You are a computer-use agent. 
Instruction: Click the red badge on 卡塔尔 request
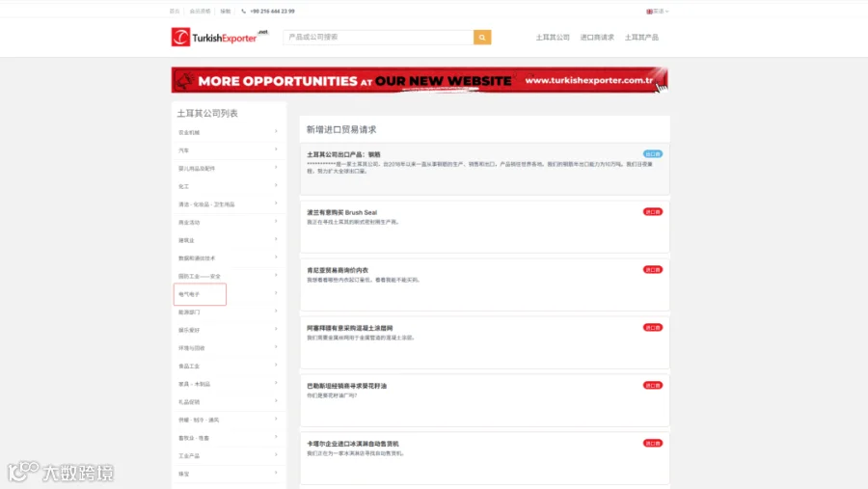[x=653, y=443]
